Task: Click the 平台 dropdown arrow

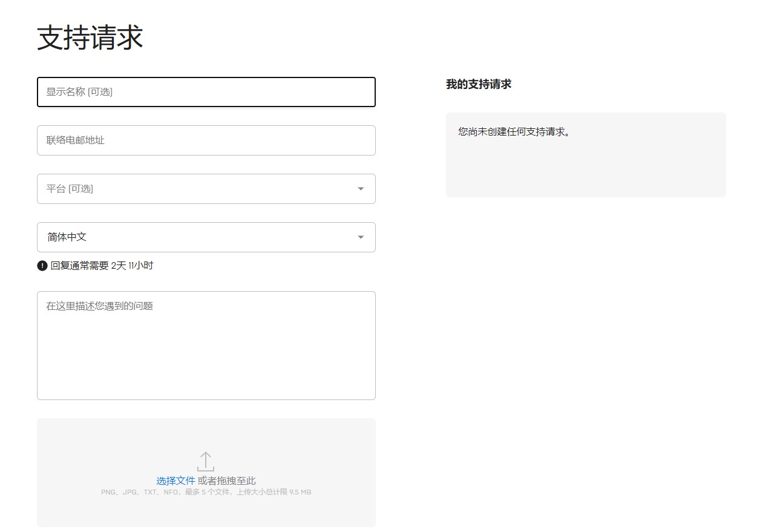Action: point(361,189)
